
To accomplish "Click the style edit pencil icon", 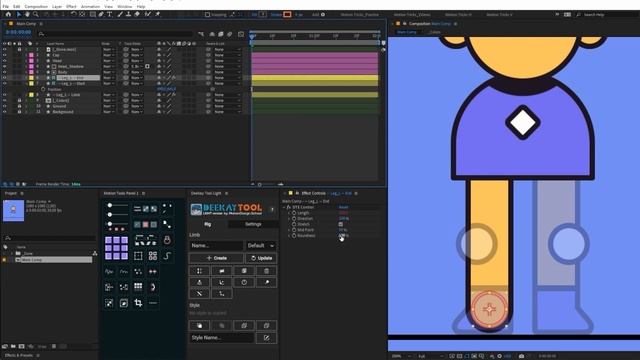I will pos(266,338).
